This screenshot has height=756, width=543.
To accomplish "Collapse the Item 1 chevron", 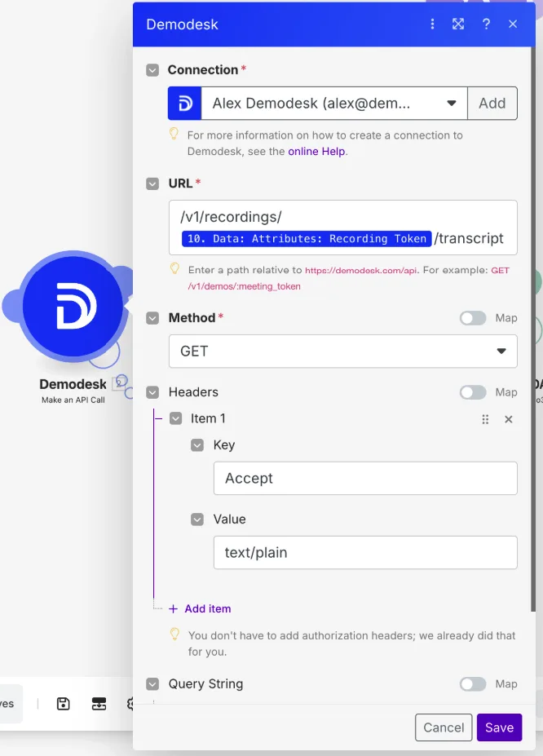I will pyautogui.click(x=175, y=418).
